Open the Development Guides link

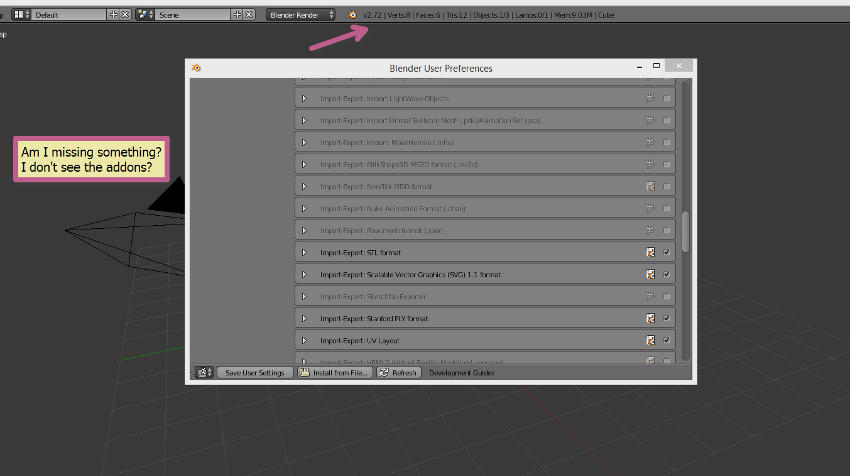coord(461,372)
